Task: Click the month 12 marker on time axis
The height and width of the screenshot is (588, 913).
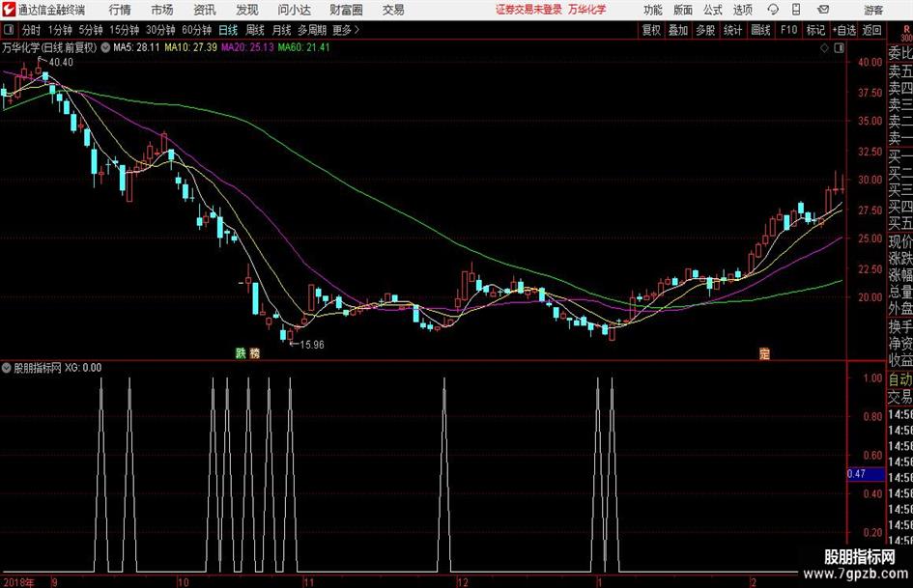Action: tap(463, 582)
